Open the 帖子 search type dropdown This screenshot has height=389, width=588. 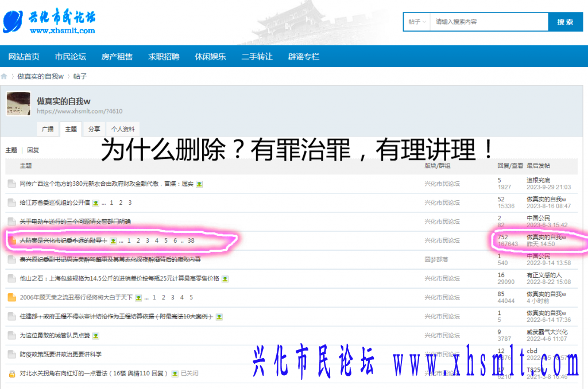(x=417, y=22)
